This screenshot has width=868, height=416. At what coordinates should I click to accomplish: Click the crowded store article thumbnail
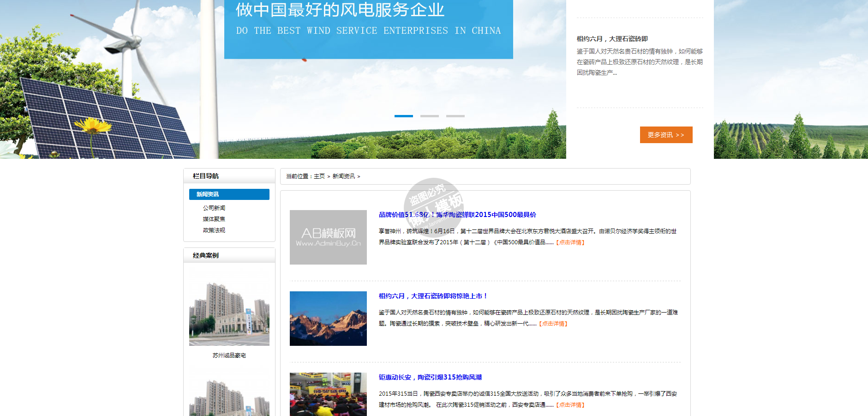[x=328, y=394]
